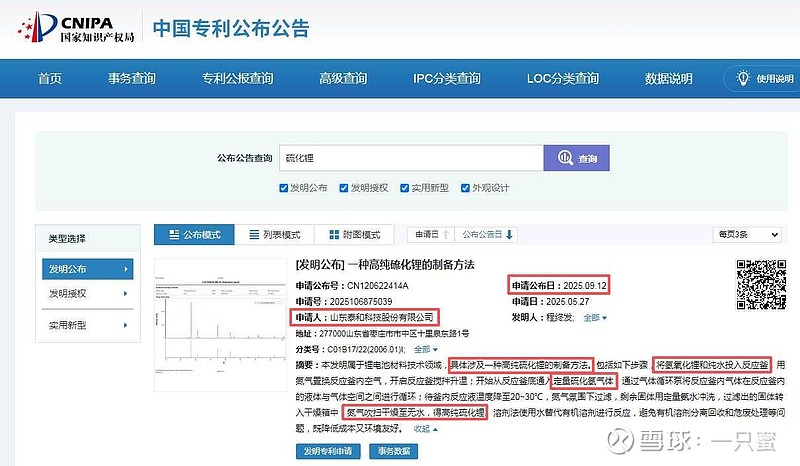Open the patent drawing thumbnail

[x=220, y=325]
